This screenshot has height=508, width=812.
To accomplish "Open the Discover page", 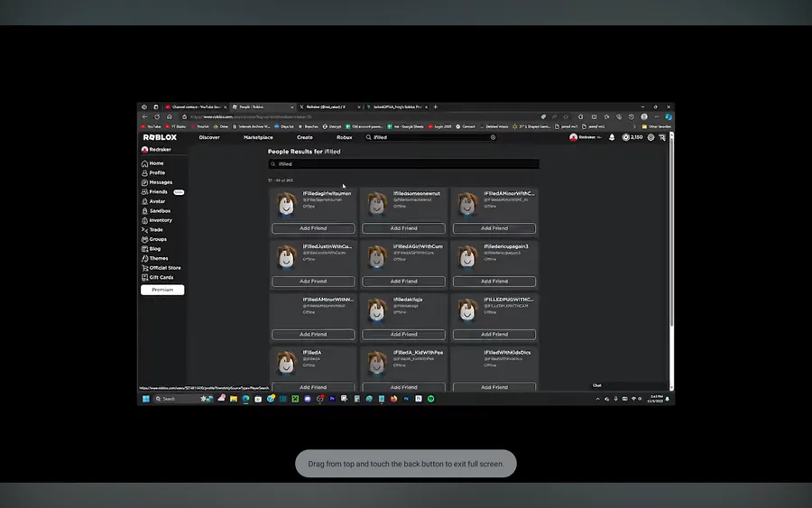I will coord(209,137).
